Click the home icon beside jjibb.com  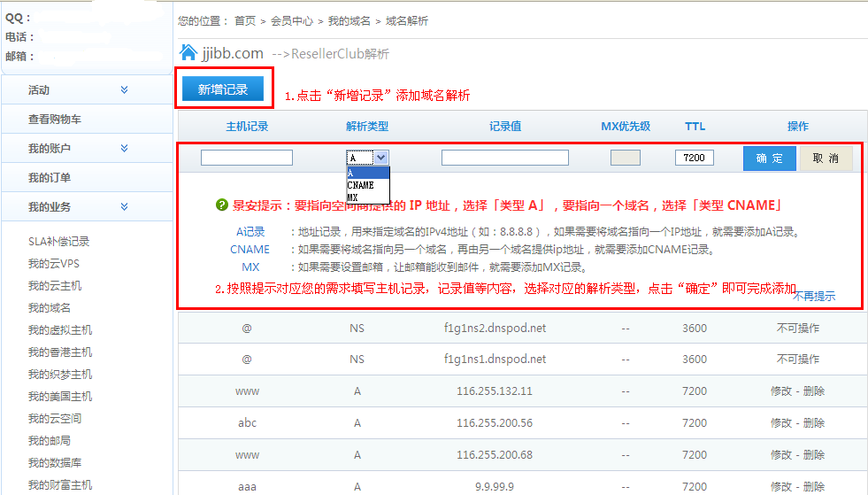click(188, 52)
